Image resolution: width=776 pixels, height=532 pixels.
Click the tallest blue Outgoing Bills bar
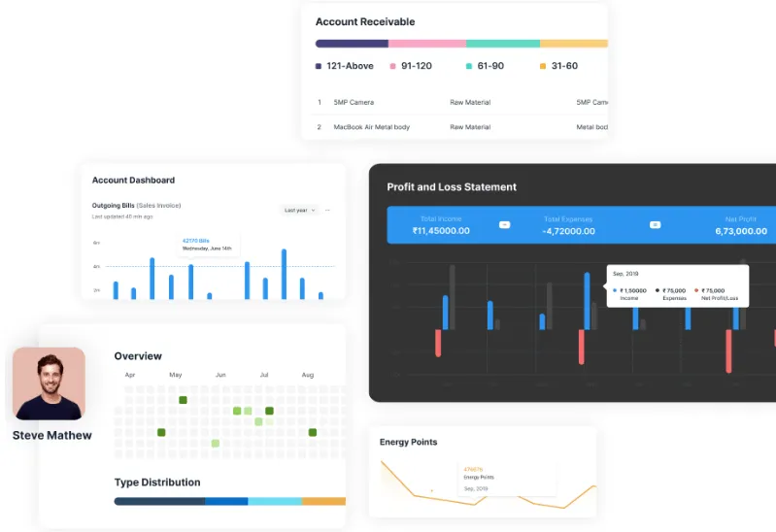[x=284, y=274]
